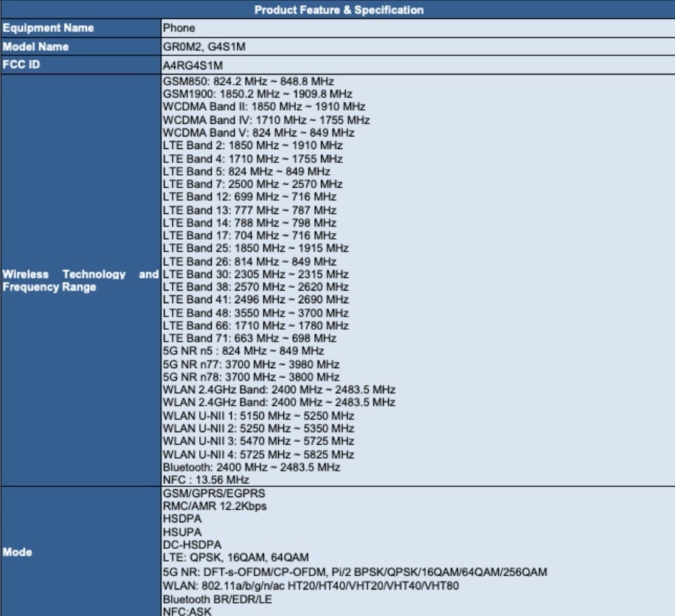Click the 'LTE Band 2: 1850 MHz' line
Viewport: 675px width, 616px height.
(x=253, y=145)
